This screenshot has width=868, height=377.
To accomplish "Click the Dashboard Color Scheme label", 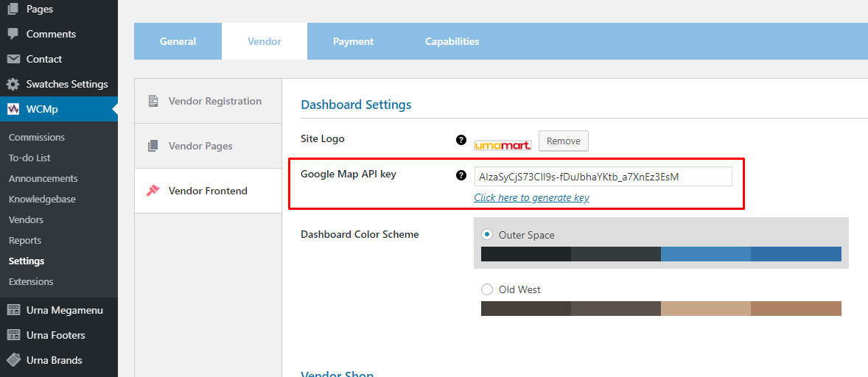I will pos(360,234).
